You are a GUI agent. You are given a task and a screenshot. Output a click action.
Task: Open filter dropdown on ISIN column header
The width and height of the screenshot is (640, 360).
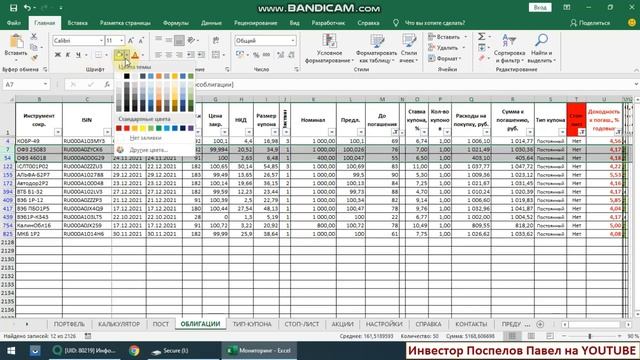tap(107, 132)
